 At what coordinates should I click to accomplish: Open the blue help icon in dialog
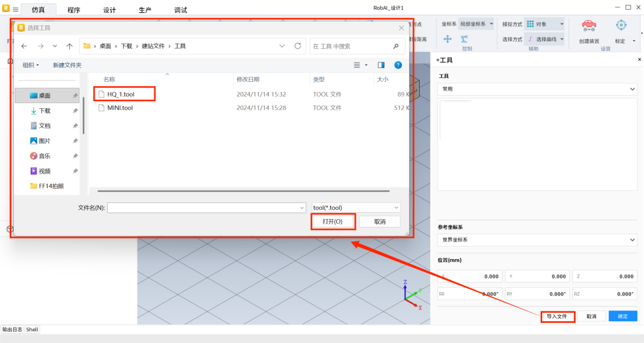pyautogui.click(x=398, y=65)
